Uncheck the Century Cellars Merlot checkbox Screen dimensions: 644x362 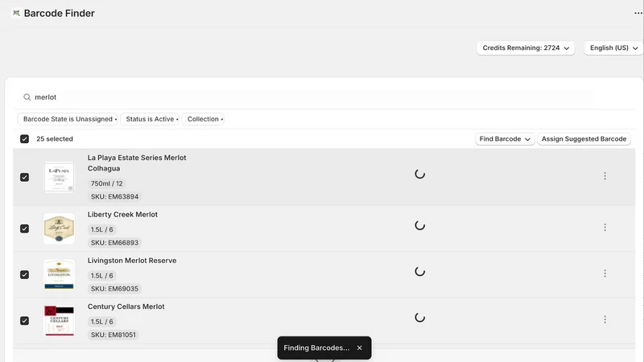[25, 320]
